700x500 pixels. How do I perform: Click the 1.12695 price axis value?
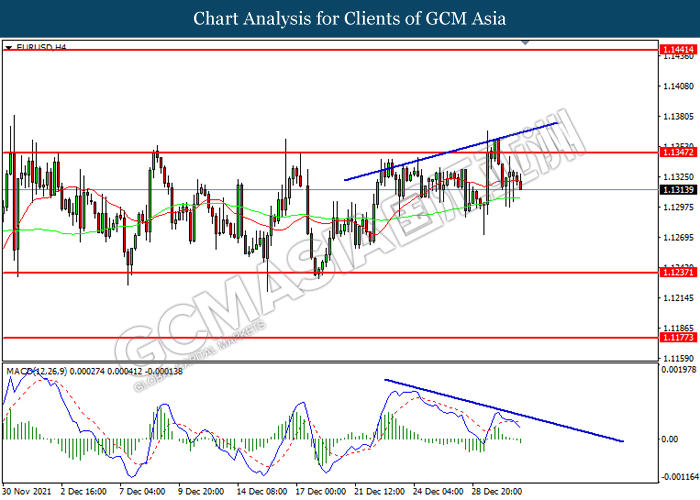point(679,238)
